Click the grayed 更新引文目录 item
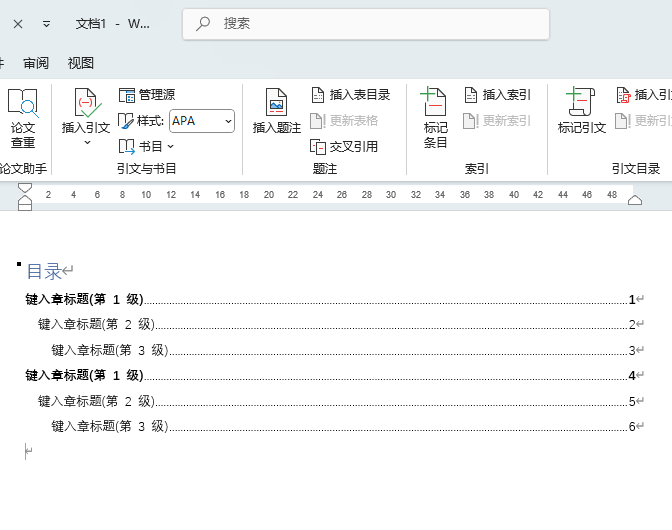672x530 pixels. point(643,121)
